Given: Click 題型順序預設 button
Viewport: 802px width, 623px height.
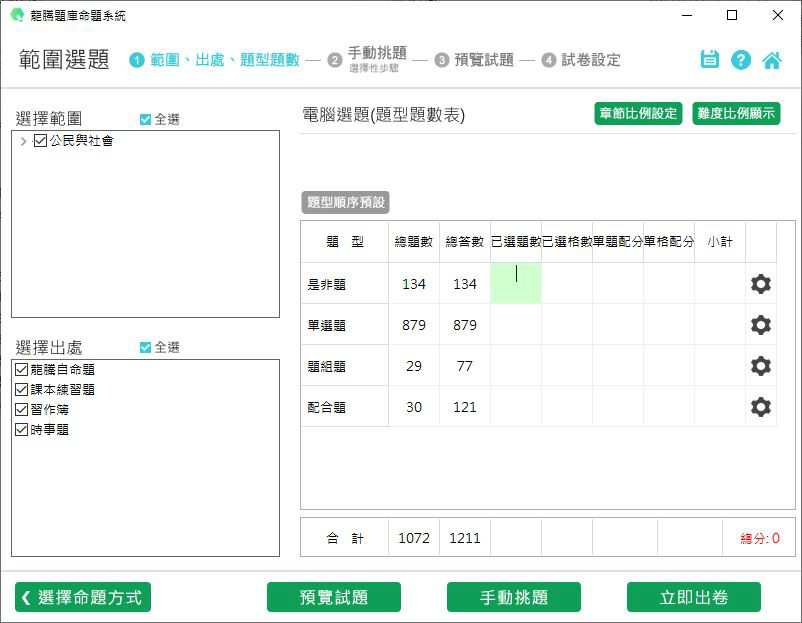Looking at the screenshot, I should click(x=346, y=202).
